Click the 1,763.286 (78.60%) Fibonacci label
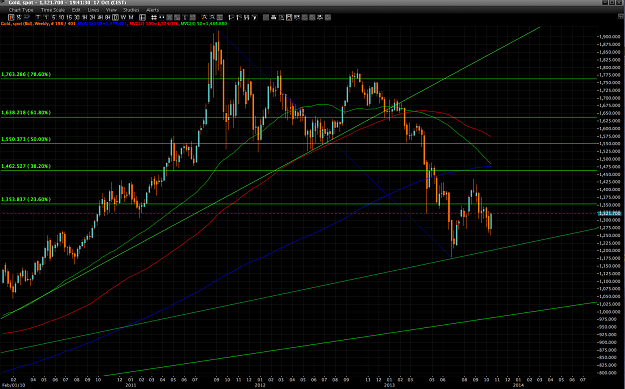Screen dimensions: 625x389 26,75
